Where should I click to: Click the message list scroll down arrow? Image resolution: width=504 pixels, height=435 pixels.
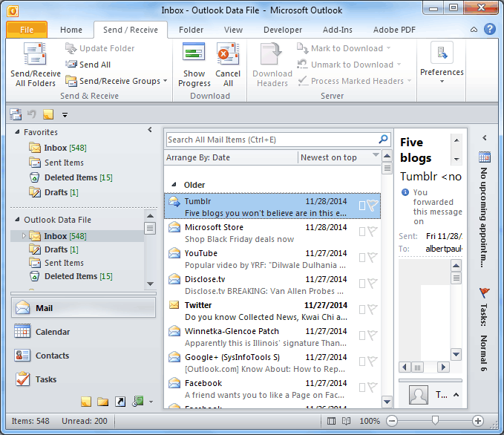[x=387, y=402]
